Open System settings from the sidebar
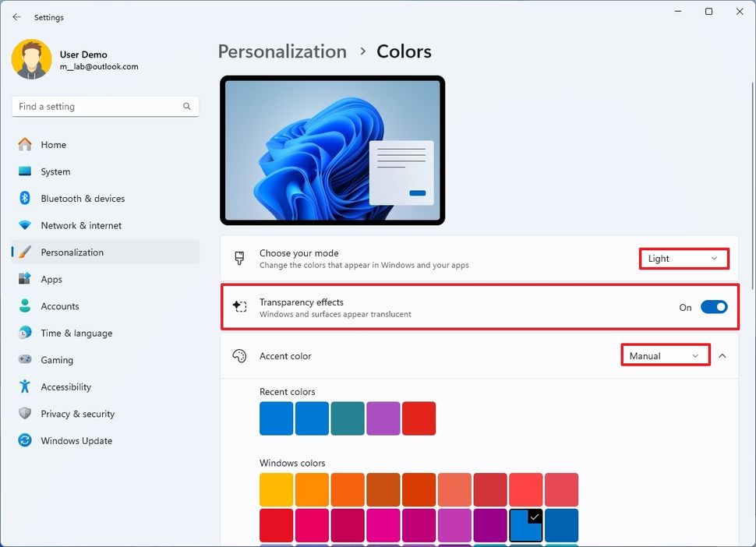 coord(55,171)
